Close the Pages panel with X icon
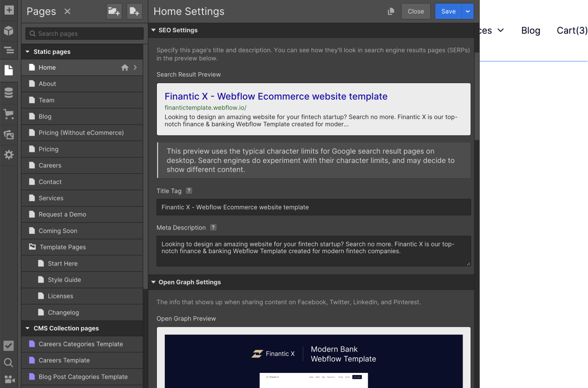588x388 pixels. tap(68, 11)
